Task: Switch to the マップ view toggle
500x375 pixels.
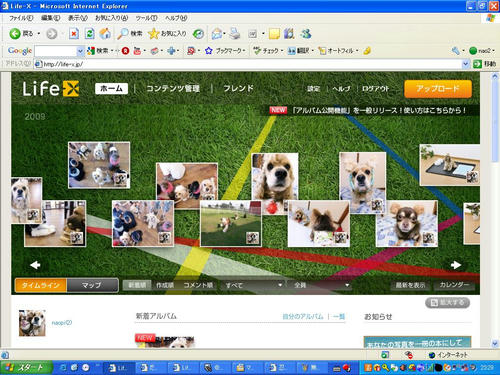Action: pyautogui.click(x=92, y=285)
